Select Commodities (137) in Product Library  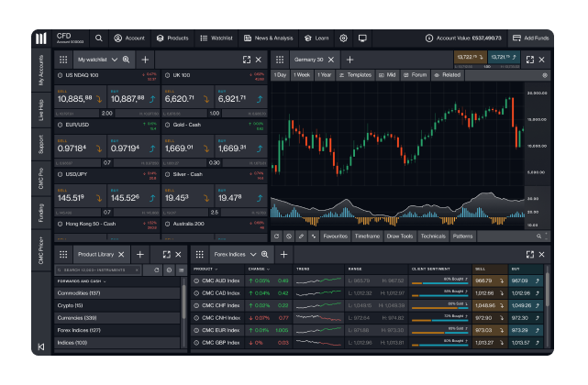117,293
